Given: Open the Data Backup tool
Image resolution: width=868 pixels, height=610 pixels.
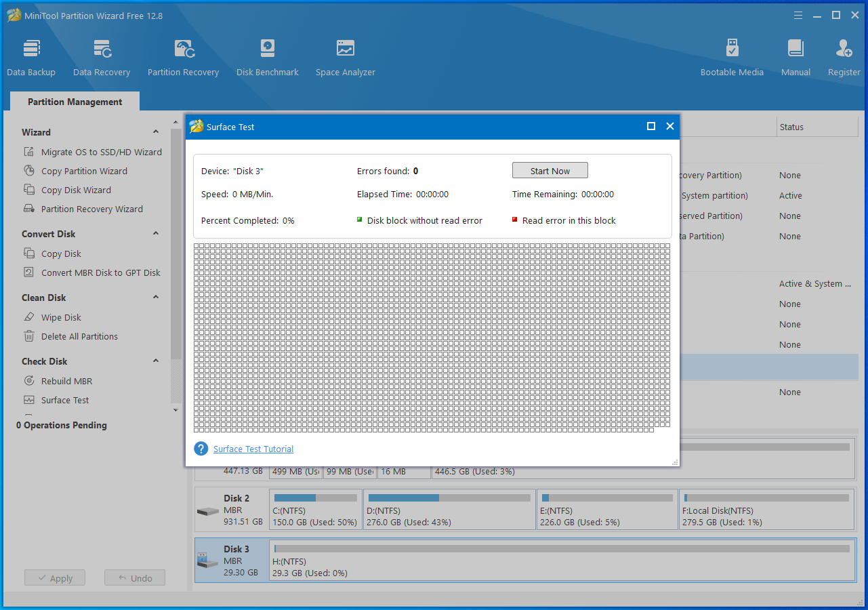Looking at the screenshot, I should pyautogui.click(x=31, y=58).
